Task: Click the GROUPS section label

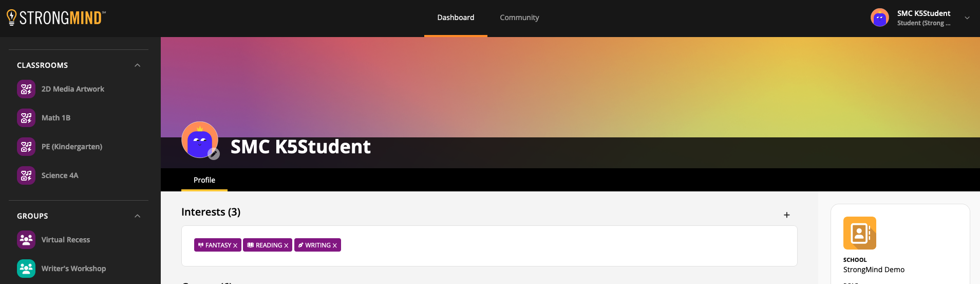Action: (x=32, y=216)
